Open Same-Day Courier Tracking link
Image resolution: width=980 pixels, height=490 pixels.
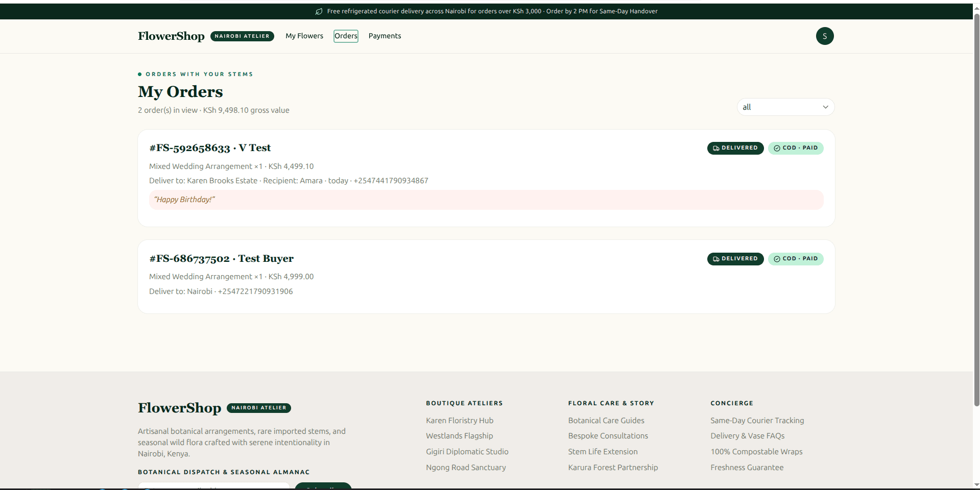coord(757,421)
